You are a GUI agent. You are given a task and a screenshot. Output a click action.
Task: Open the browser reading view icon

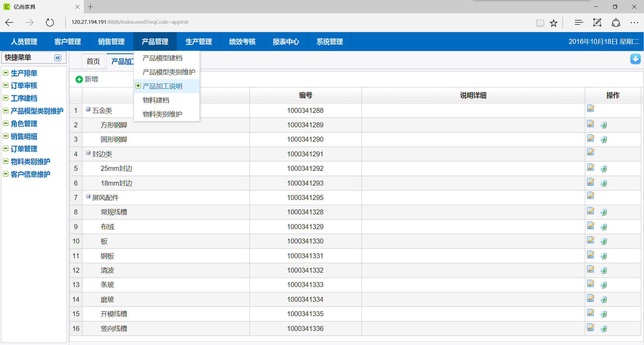coord(540,23)
